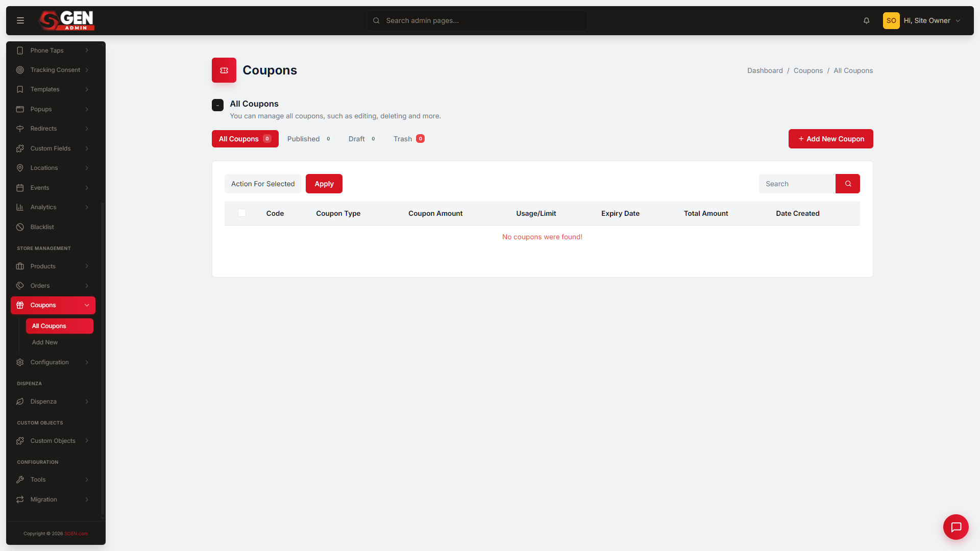
Task: Click the Products briefcase icon
Action: click(x=20, y=266)
